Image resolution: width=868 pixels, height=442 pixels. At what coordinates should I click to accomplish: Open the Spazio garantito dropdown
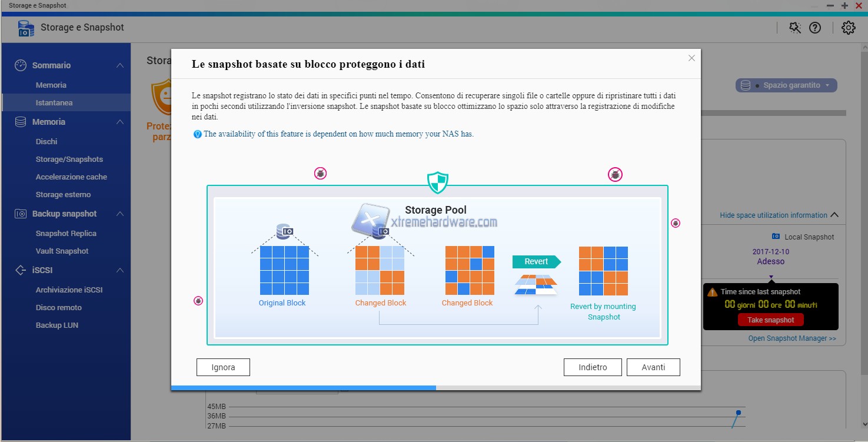click(786, 85)
